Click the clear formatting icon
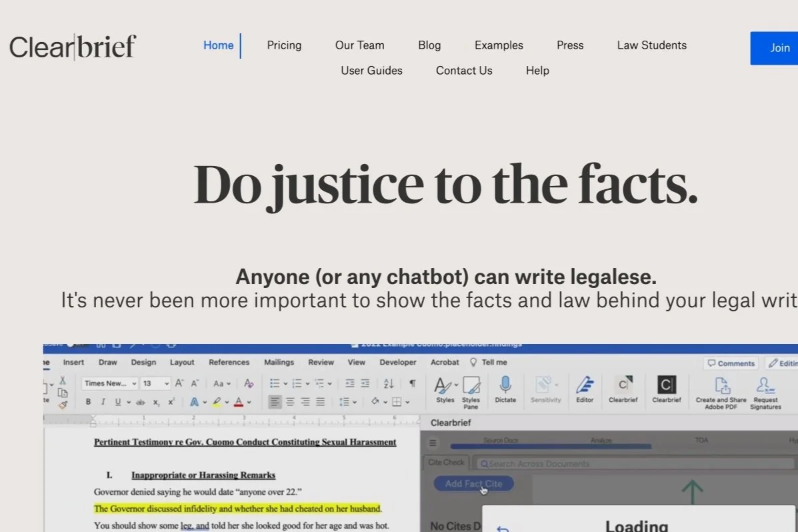 (249, 383)
